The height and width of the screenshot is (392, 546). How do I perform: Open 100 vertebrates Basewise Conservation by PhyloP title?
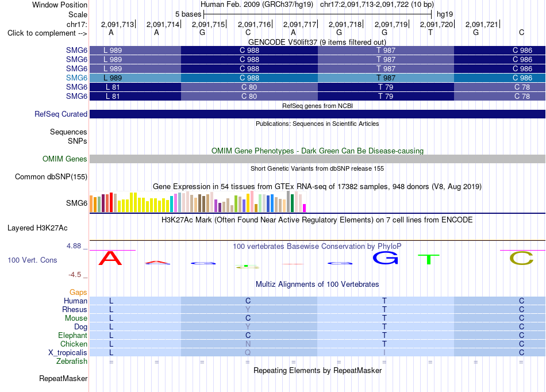click(317, 246)
